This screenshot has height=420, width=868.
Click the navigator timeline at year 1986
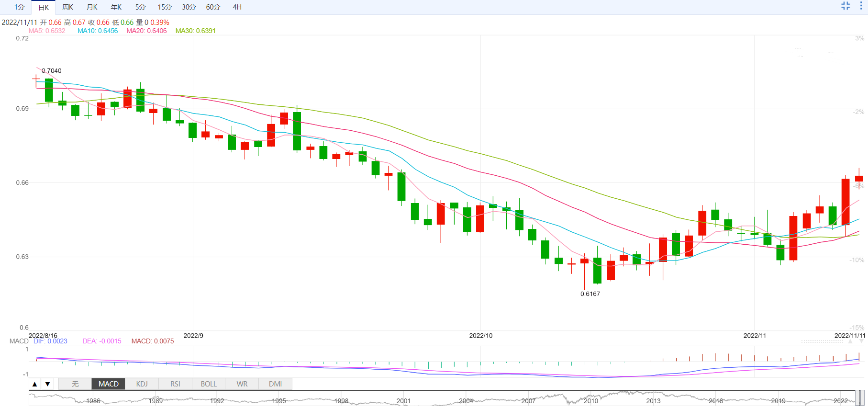(x=93, y=401)
